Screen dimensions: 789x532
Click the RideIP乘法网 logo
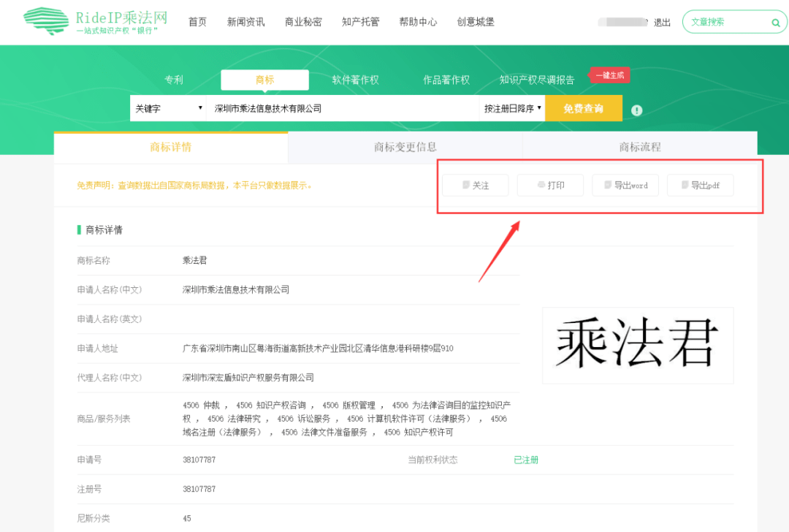tap(96, 21)
